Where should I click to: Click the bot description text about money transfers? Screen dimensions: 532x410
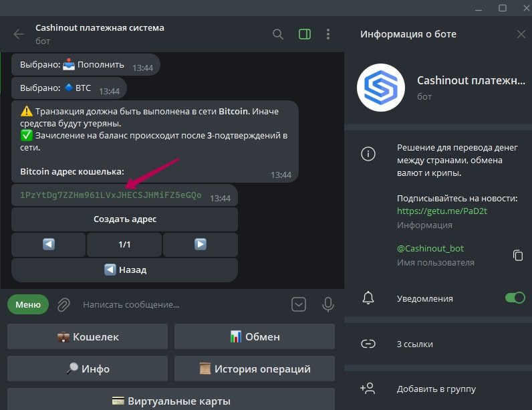tap(457, 161)
